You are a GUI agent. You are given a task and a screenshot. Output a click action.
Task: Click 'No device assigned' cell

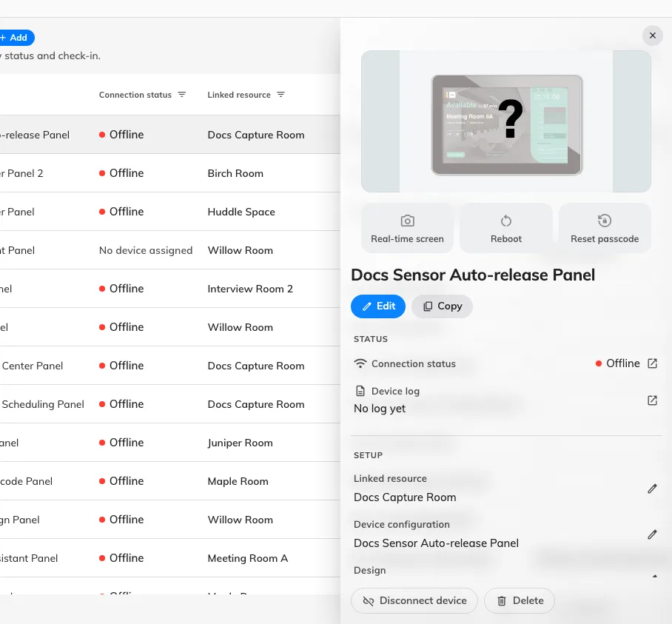point(146,250)
